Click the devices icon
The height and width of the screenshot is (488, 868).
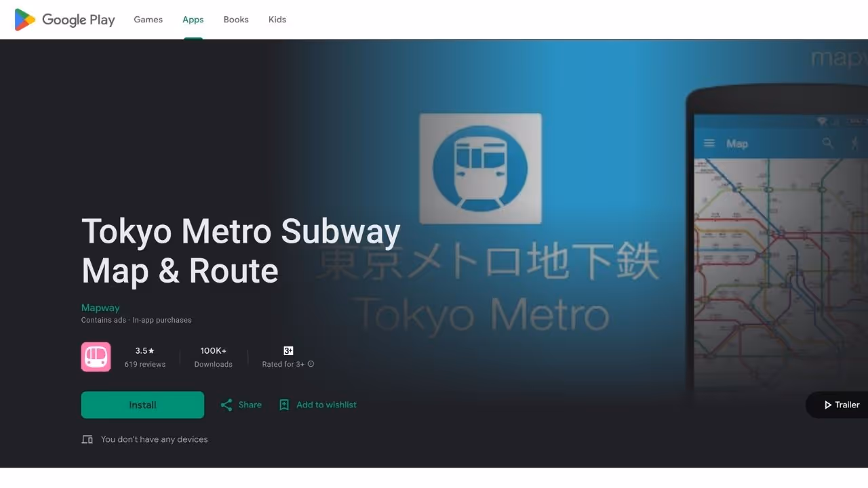(87, 439)
